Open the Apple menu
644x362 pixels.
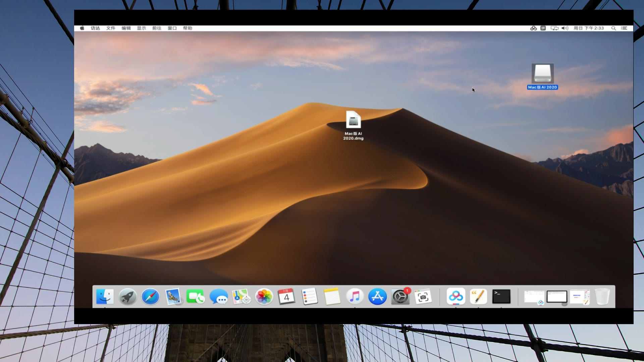(x=82, y=28)
